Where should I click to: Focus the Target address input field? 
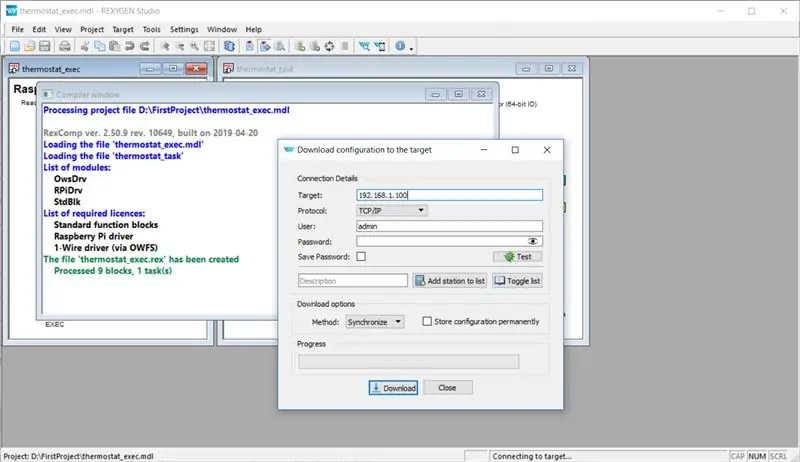point(449,195)
